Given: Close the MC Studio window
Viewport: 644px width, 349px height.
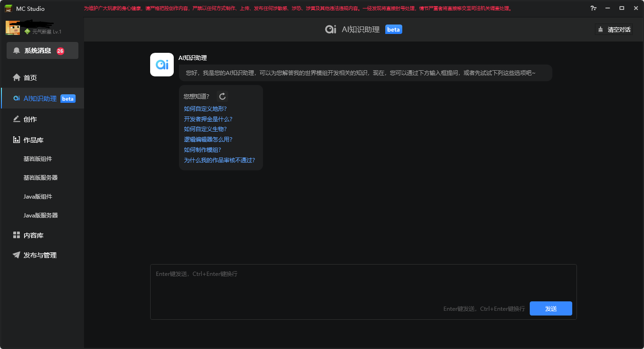Looking at the screenshot, I should click(636, 8).
